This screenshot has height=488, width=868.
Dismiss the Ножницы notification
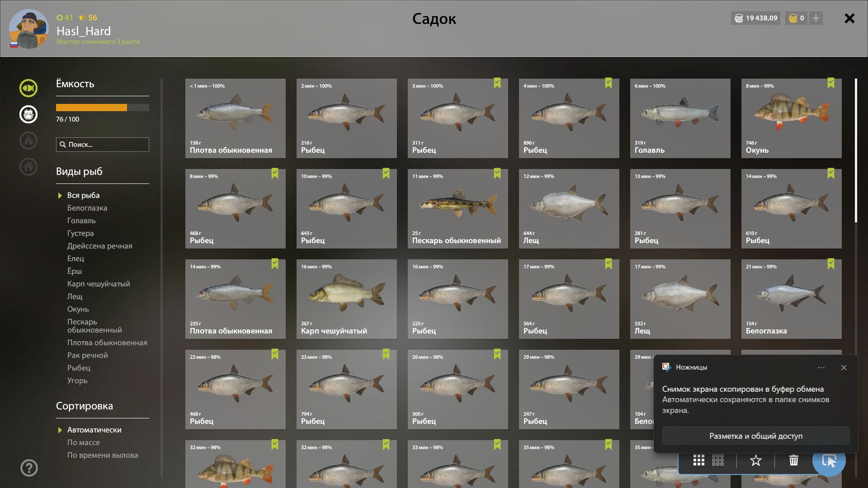(844, 367)
